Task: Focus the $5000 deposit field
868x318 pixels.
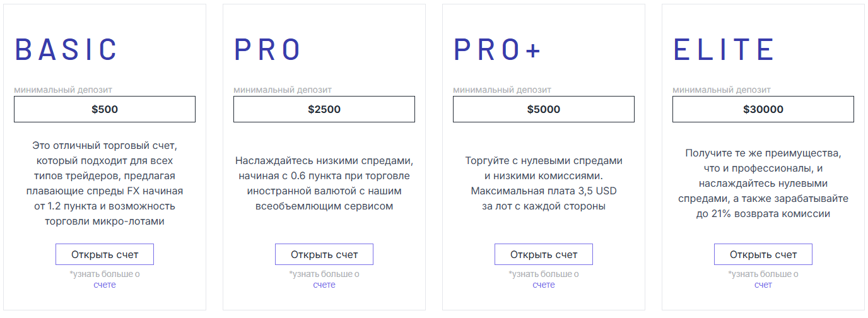Action: [x=544, y=109]
